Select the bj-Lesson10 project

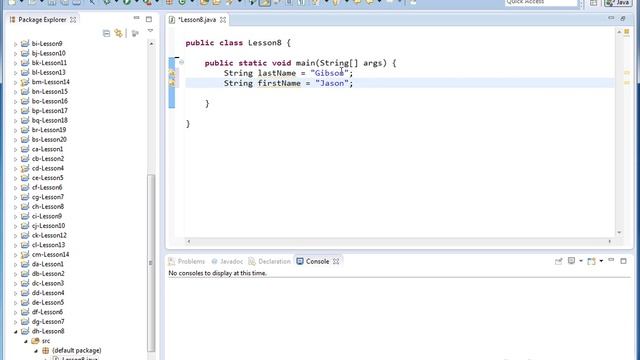[48, 53]
